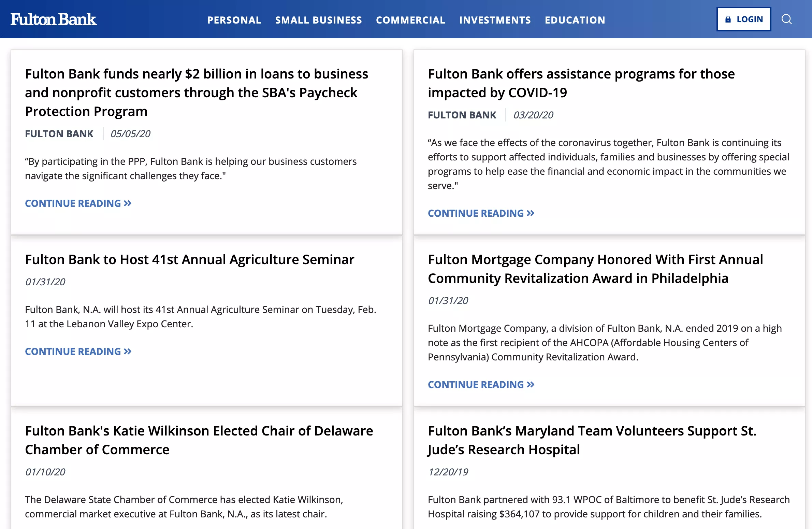This screenshot has width=812, height=529.
Task: Continue reading the Agriculture Seminar article
Action: (x=78, y=352)
